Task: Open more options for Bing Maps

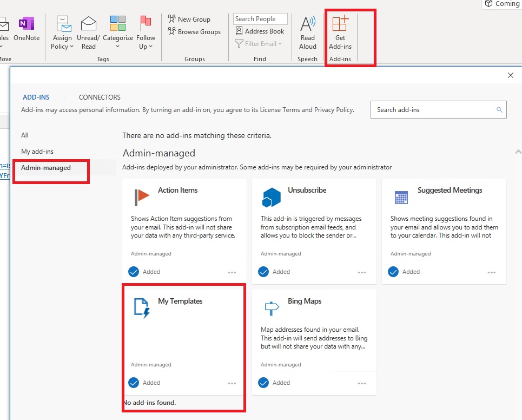Action: click(362, 383)
